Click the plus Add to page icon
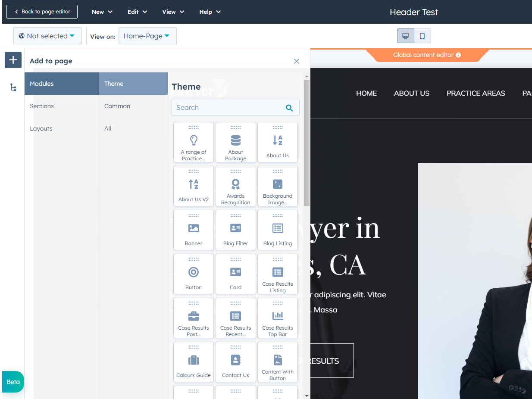Screen dimensions: 532x399 pyautogui.click(x=13, y=60)
